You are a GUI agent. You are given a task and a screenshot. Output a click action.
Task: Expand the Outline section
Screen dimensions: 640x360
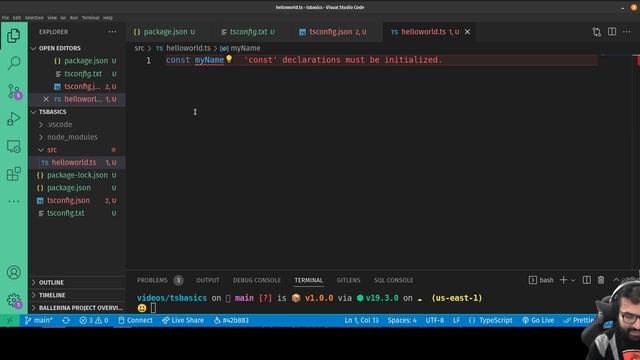[x=77, y=282]
